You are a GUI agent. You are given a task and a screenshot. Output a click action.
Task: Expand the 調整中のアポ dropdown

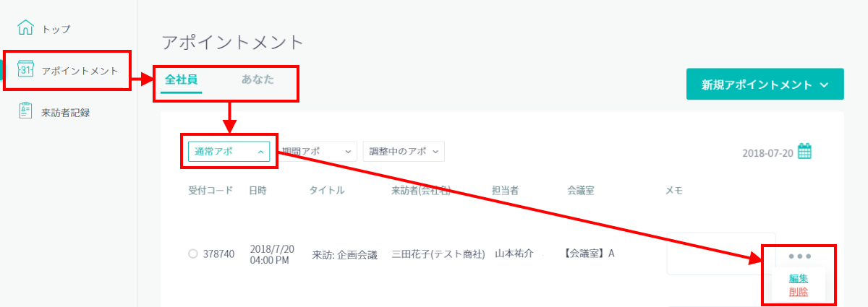404,151
